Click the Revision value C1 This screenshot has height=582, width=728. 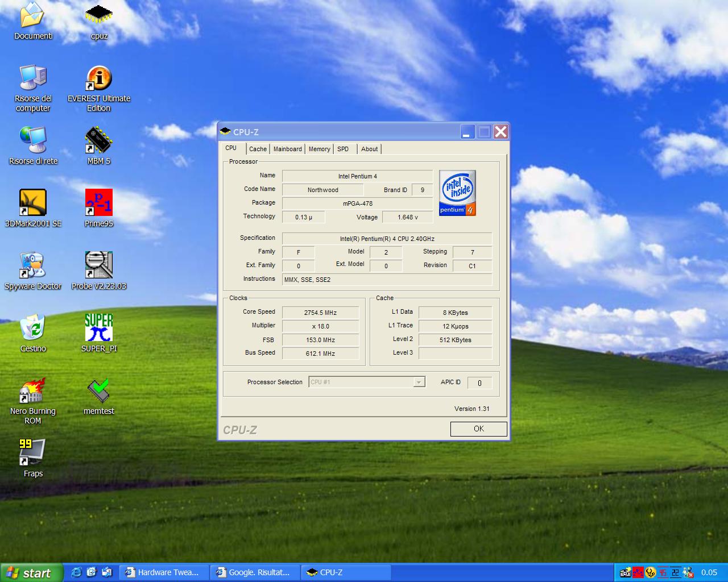coord(472,266)
